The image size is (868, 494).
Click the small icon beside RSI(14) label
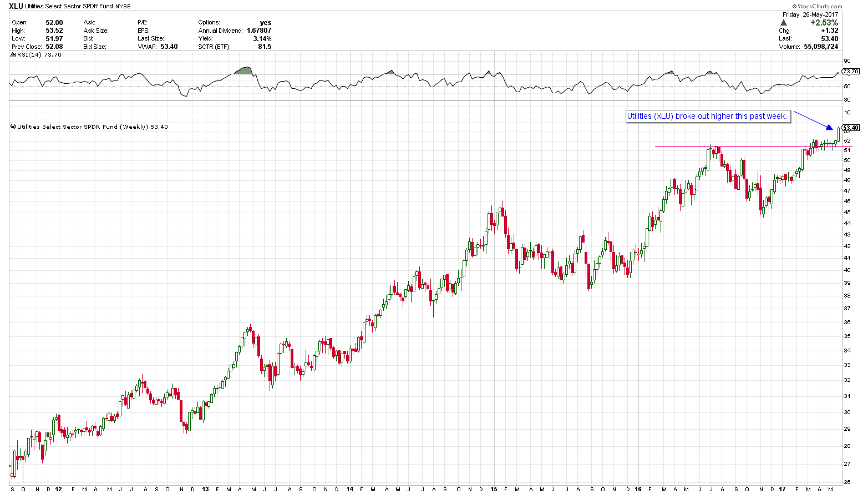click(13, 55)
